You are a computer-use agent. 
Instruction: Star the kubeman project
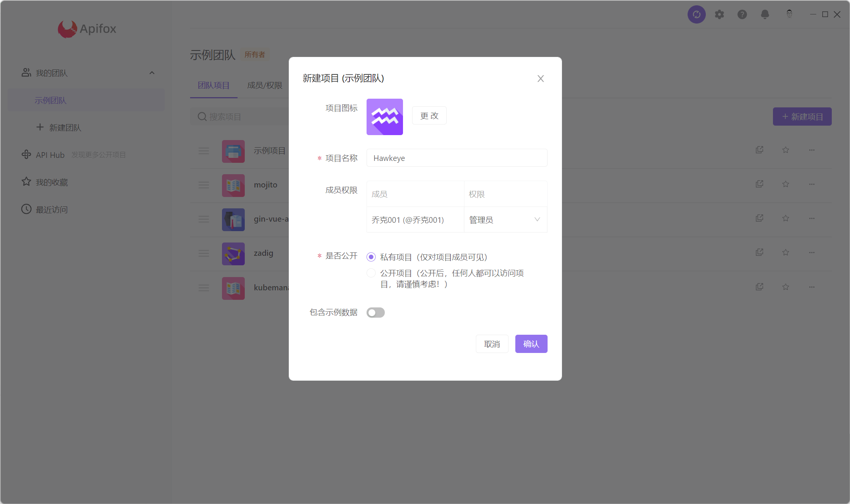(785, 287)
